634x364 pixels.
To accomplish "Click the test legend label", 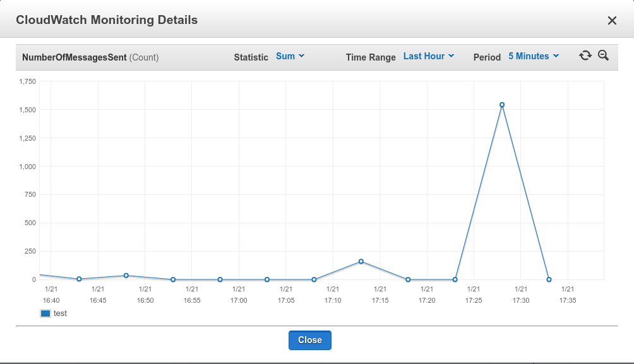I will [x=60, y=314].
